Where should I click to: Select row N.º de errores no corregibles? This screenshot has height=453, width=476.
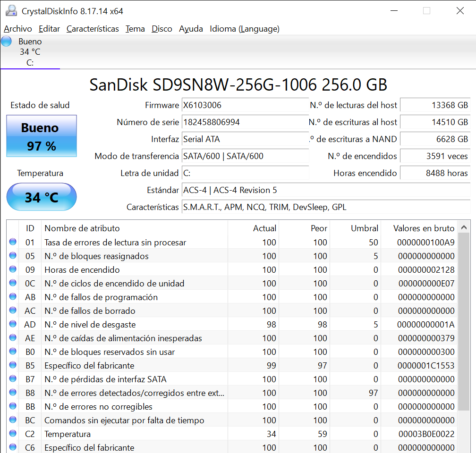pos(232,406)
